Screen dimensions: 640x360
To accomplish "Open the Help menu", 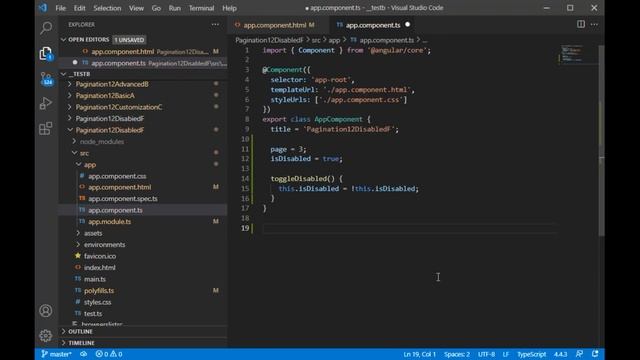I will tap(229, 8).
